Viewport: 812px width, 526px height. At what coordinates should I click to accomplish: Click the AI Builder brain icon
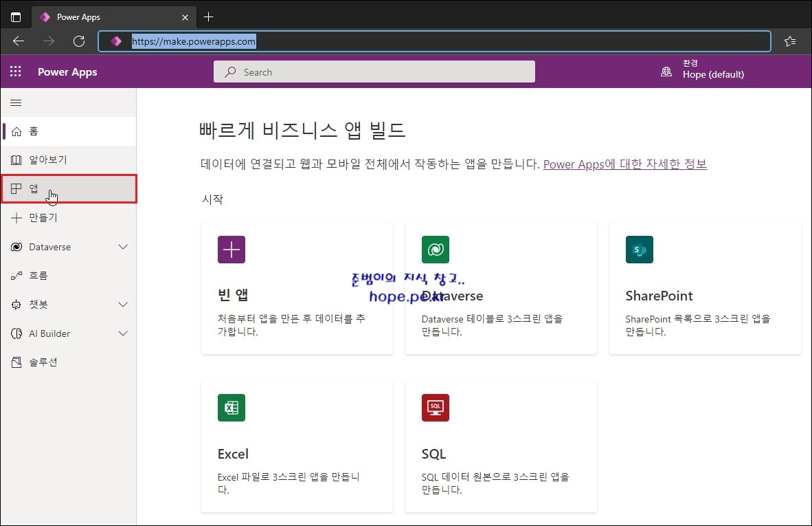pos(16,333)
